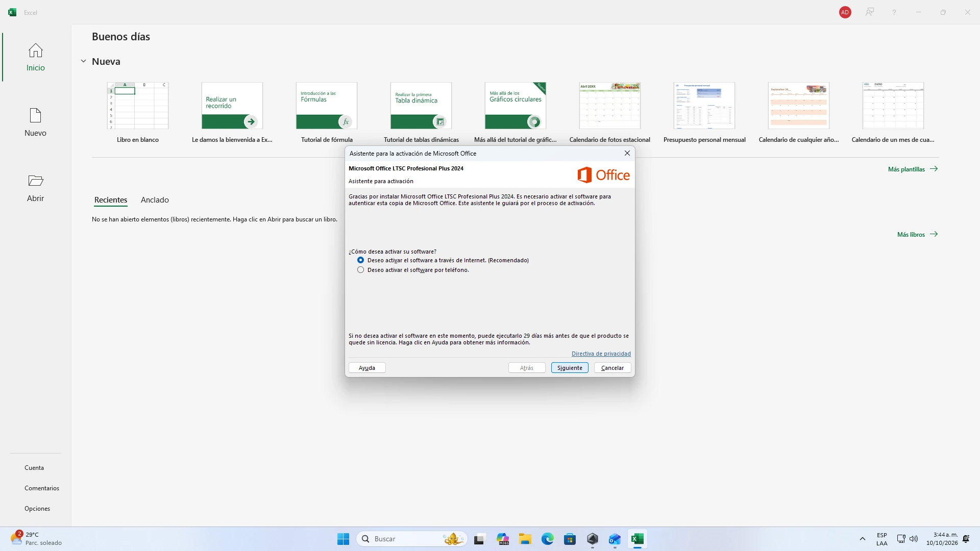The image size is (980, 551).
Task: Click the Atrás button in the wizard
Action: pos(527,368)
